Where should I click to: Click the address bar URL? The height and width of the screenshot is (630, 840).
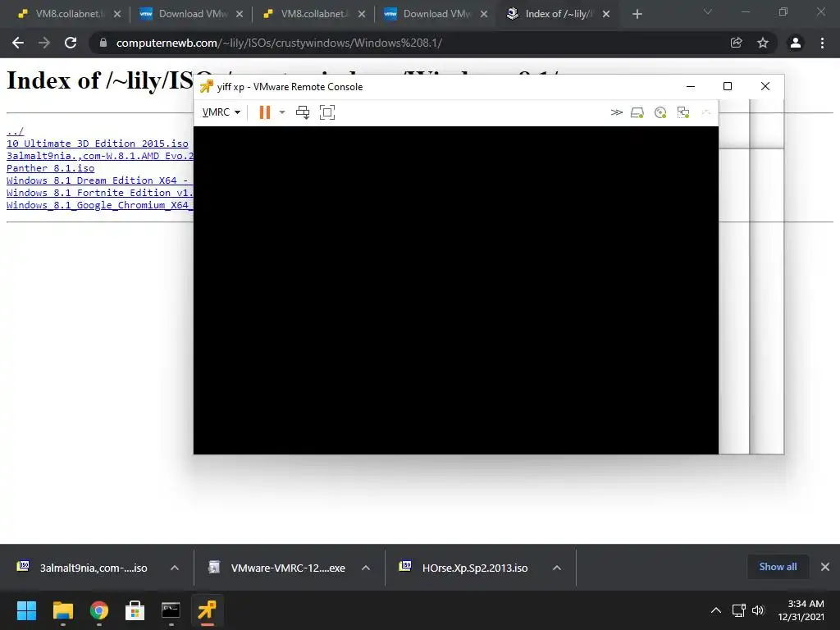click(x=279, y=43)
